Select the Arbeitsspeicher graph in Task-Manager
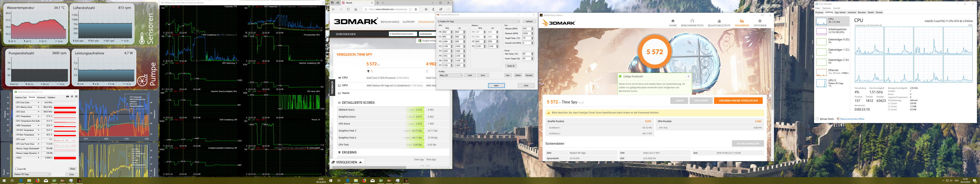 (821, 32)
